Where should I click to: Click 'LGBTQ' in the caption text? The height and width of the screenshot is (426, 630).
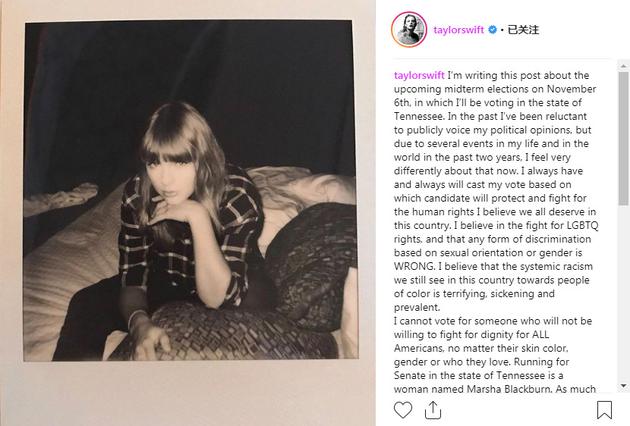click(x=582, y=225)
